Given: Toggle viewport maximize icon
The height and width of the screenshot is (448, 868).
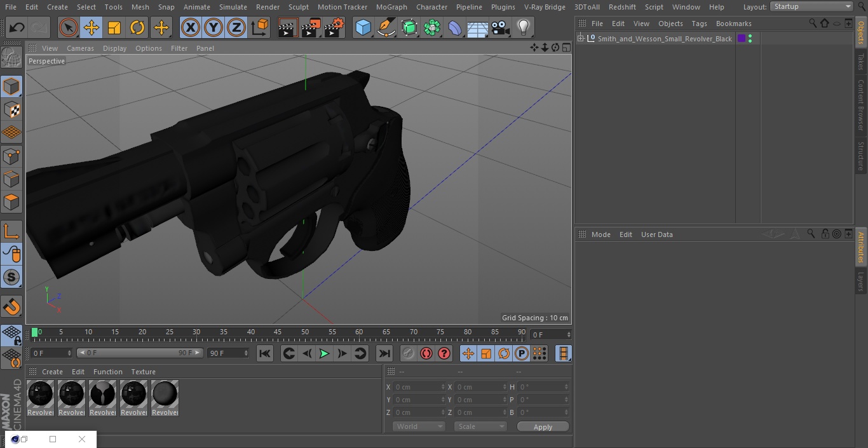Looking at the screenshot, I should [x=566, y=48].
